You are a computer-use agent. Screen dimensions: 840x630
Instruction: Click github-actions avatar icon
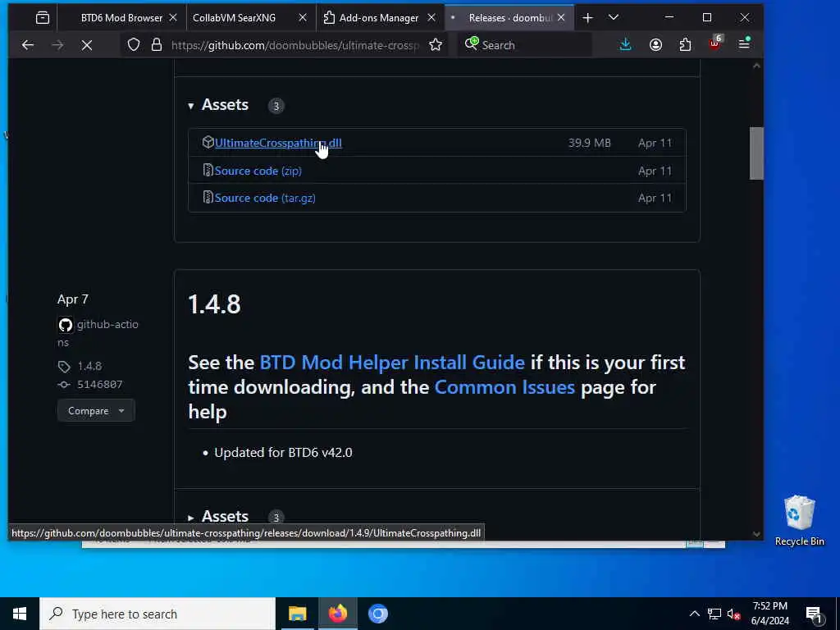point(66,325)
